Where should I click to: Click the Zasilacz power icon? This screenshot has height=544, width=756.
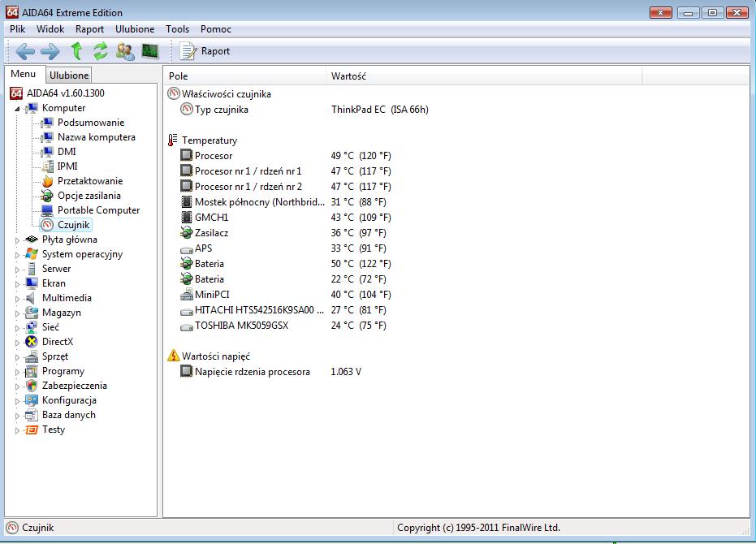click(x=186, y=232)
